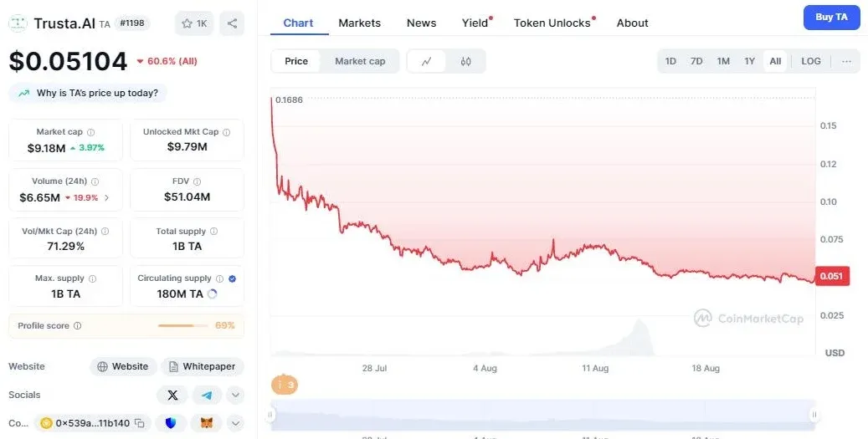The width and height of the screenshot is (868, 439).
Task: Click the share icon next to watchlist star
Action: pyautogui.click(x=232, y=23)
